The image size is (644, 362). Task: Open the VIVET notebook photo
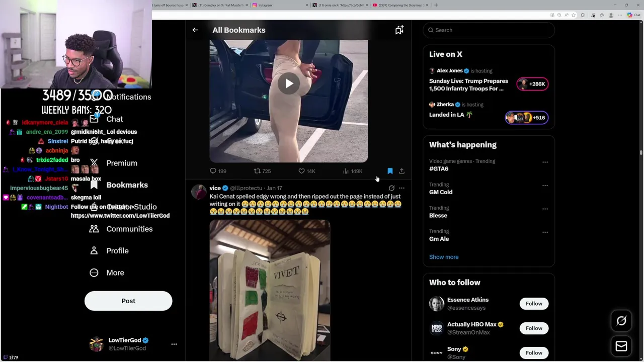(270, 290)
